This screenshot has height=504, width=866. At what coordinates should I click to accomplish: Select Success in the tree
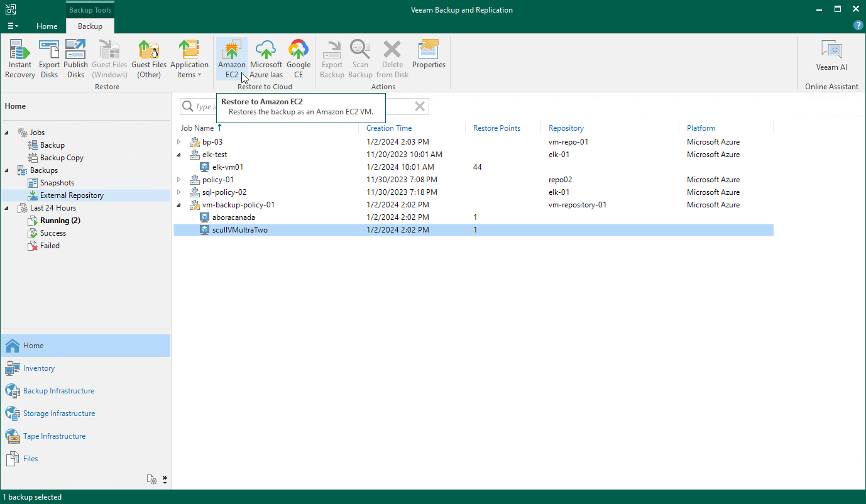53,233
